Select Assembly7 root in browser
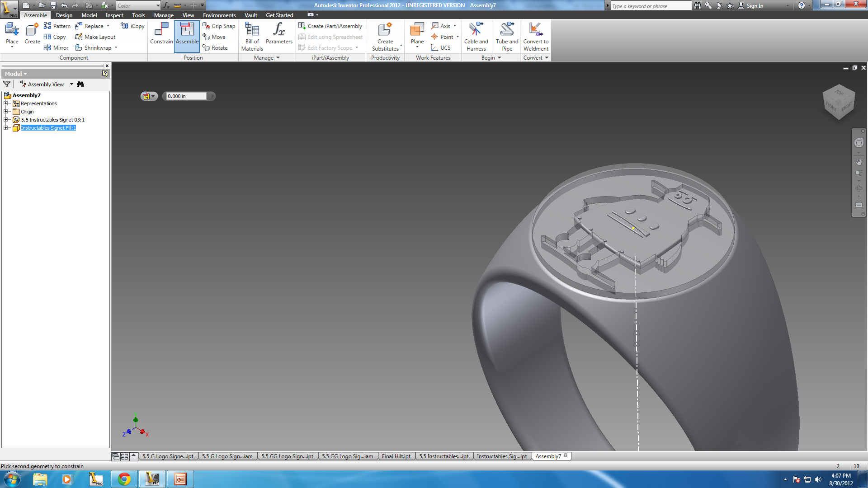Screen dimensions: 868x488 click(x=26, y=95)
